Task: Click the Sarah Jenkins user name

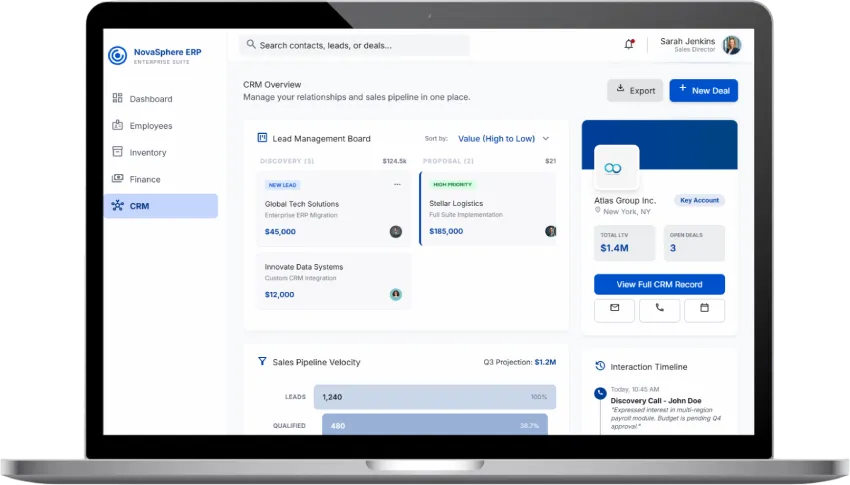Action: point(687,41)
